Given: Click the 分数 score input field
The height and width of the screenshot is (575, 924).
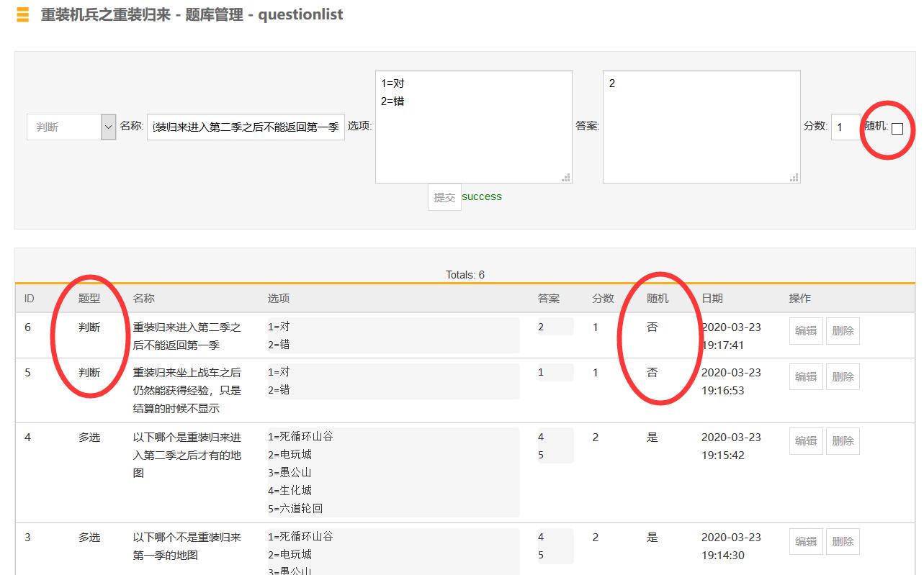Looking at the screenshot, I should [x=845, y=127].
